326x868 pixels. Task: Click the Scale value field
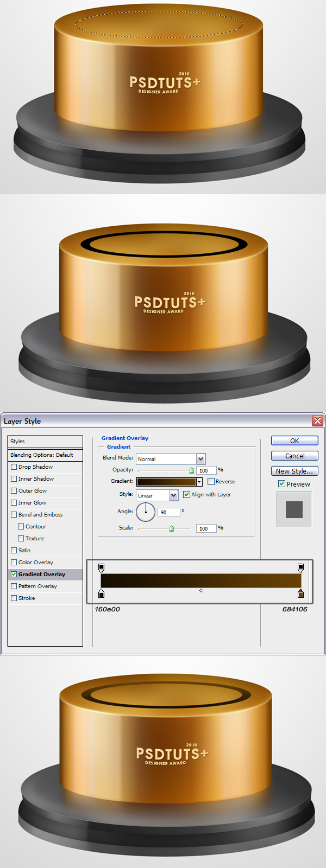[206, 528]
